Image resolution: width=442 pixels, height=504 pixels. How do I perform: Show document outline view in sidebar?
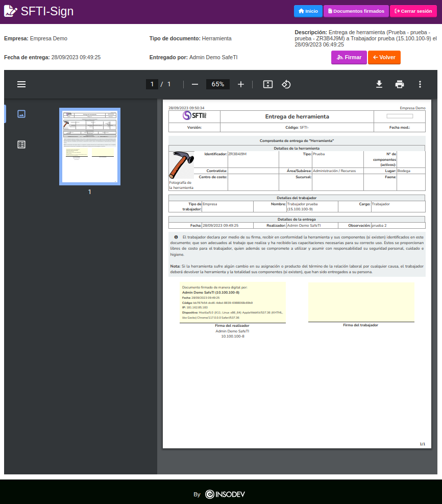(21, 145)
